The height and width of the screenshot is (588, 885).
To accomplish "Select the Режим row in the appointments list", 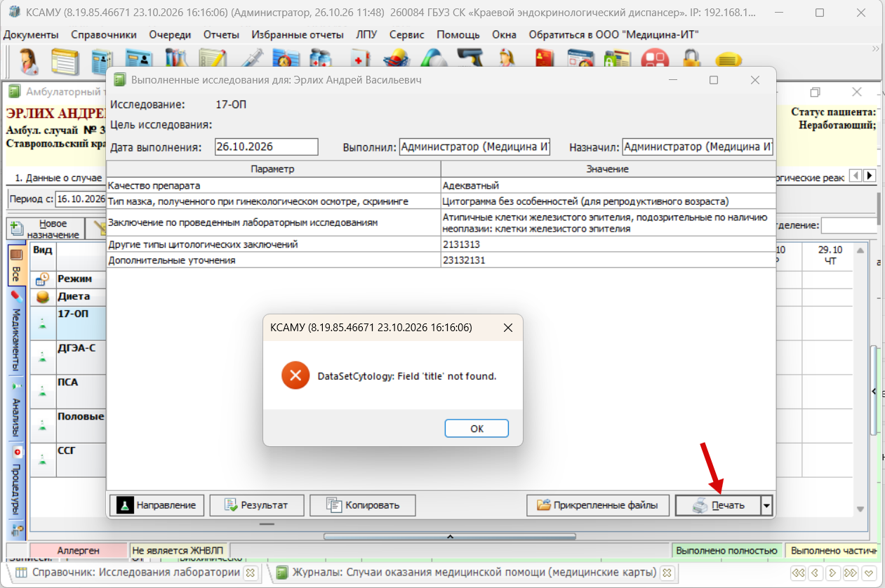I will [67, 279].
